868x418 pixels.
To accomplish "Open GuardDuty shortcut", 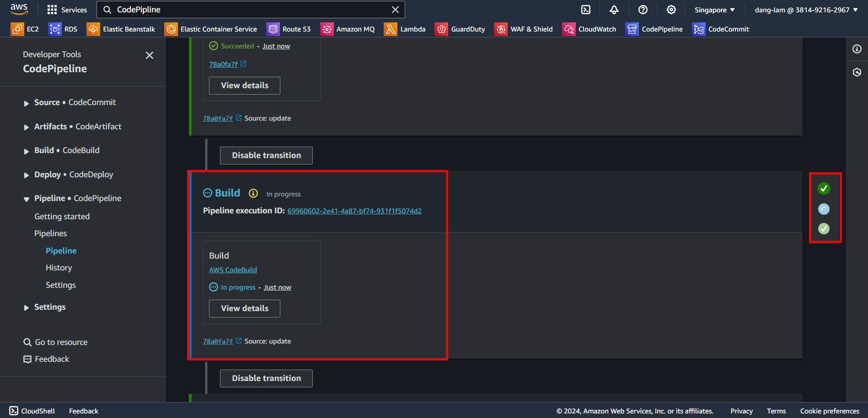I will click(460, 29).
